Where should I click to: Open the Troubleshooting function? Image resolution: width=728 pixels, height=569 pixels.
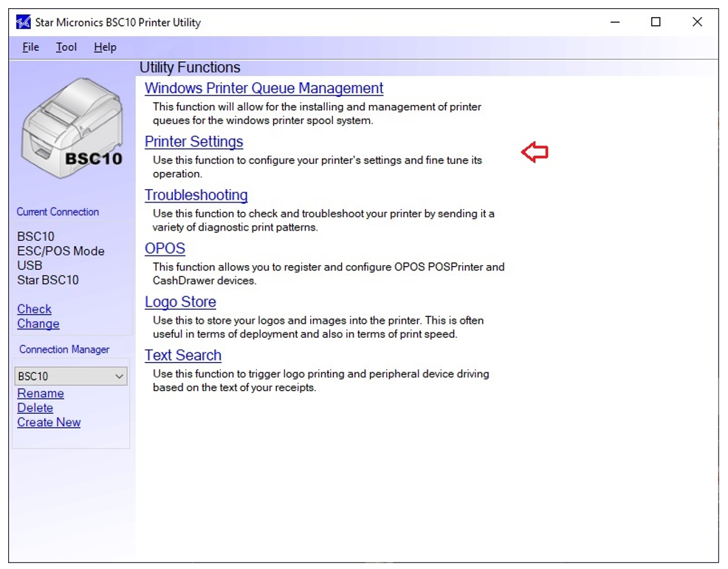[x=196, y=195]
